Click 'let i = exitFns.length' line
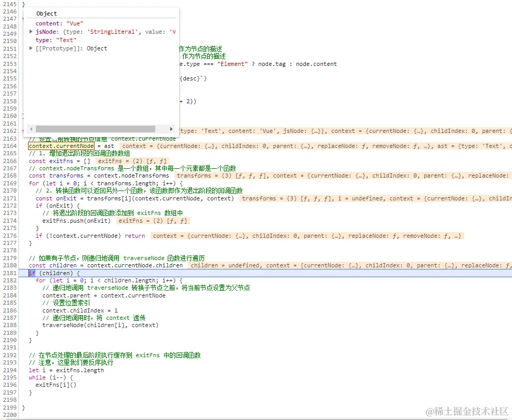Image resolution: width=512 pixels, height=420 pixels. [66, 370]
